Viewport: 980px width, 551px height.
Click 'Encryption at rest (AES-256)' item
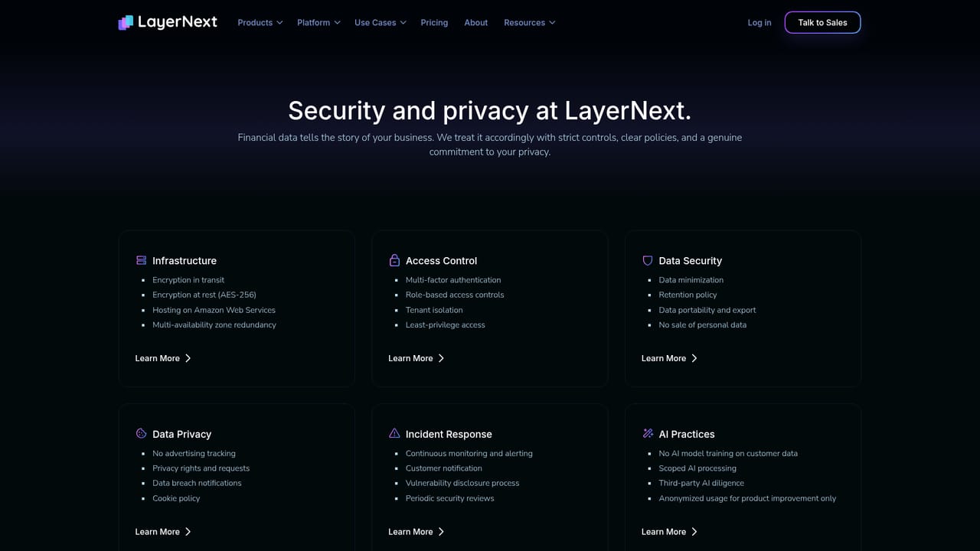tap(204, 295)
